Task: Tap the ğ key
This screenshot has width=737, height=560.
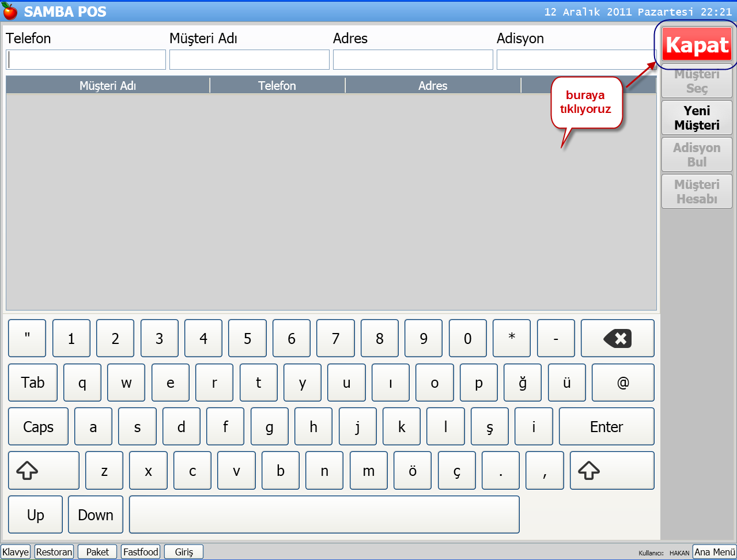Action: (523, 383)
